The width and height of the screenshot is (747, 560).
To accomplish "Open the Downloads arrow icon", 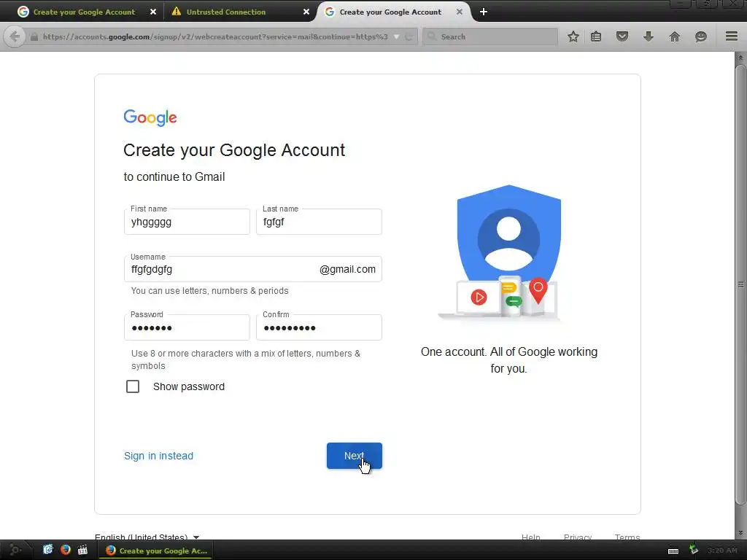I will point(649,36).
